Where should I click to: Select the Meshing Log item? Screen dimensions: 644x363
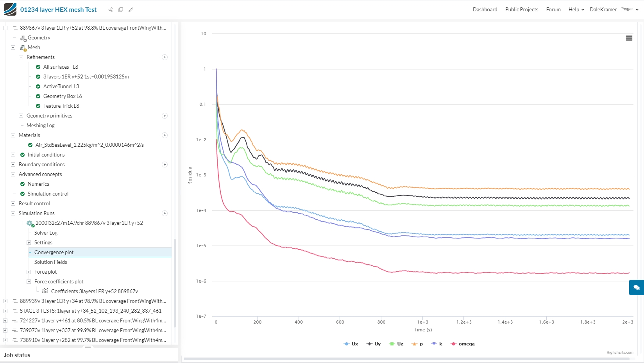coord(40,126)
